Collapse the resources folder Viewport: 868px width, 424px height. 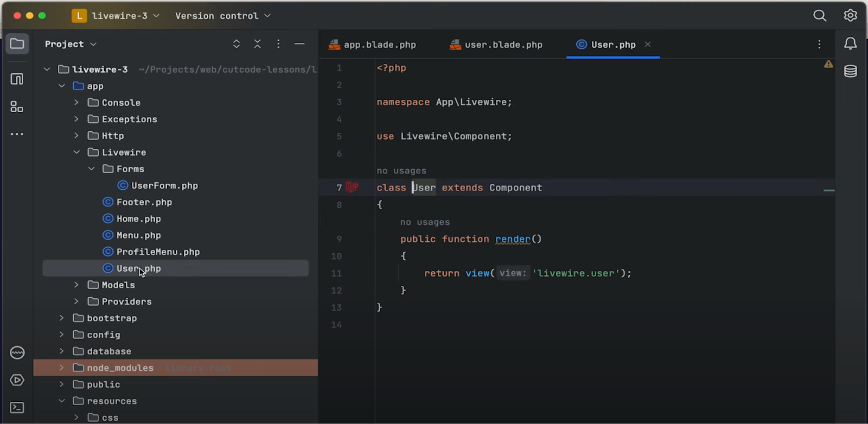(x=62, y=401)
